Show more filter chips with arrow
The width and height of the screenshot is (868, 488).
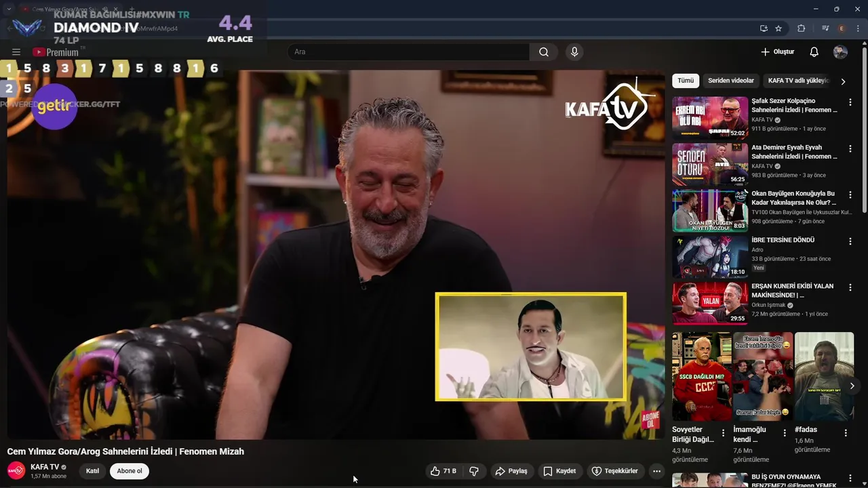click(x=843, y=81)
